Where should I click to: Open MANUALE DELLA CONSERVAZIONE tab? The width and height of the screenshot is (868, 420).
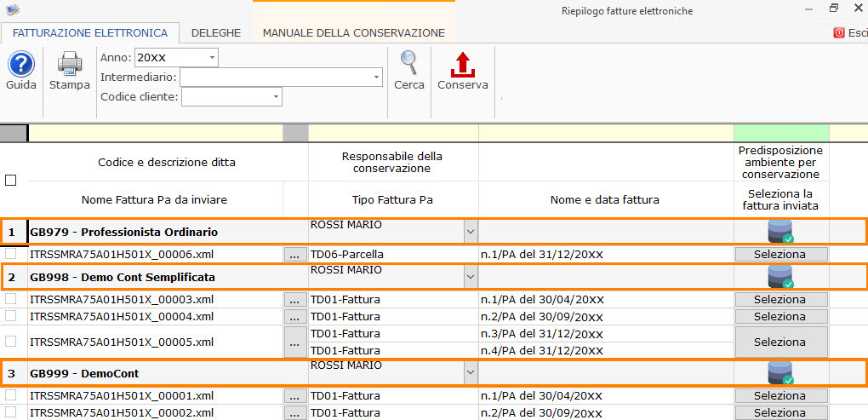click(354, 32)
